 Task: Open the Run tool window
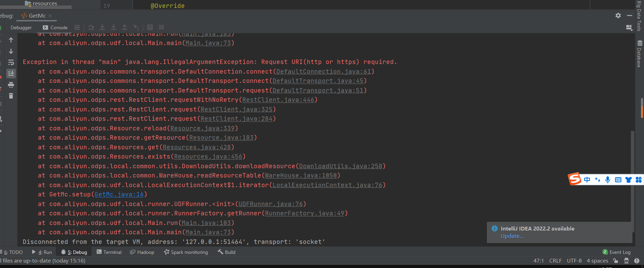click(x=42, y=252)
